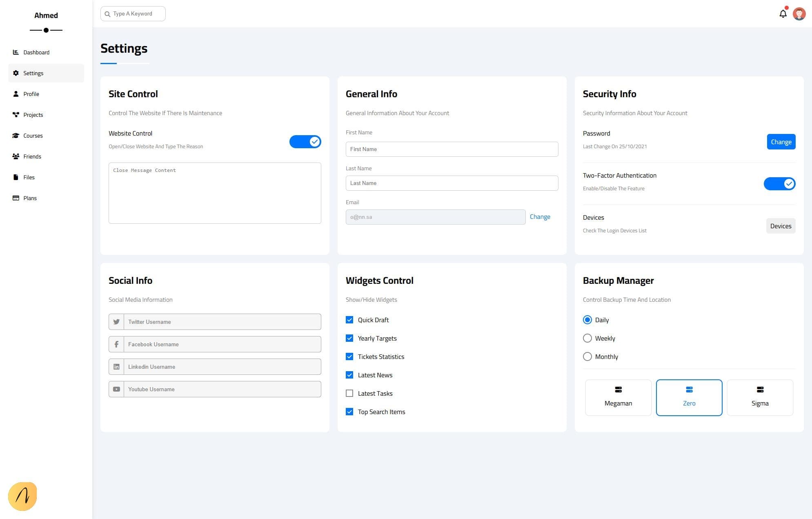Open the Devices button in Security Info
Screen dimensions: 812x519
coord(780,226)
